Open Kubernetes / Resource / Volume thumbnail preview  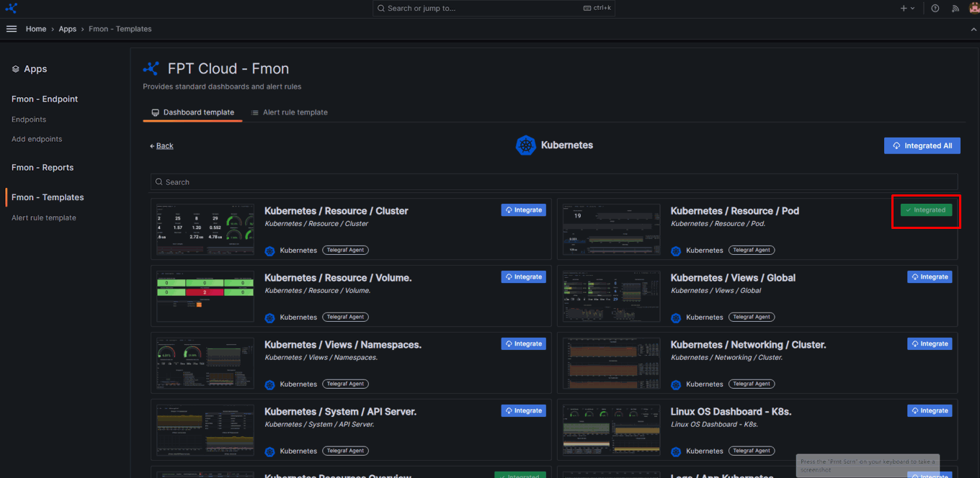(x=205, y=297)
